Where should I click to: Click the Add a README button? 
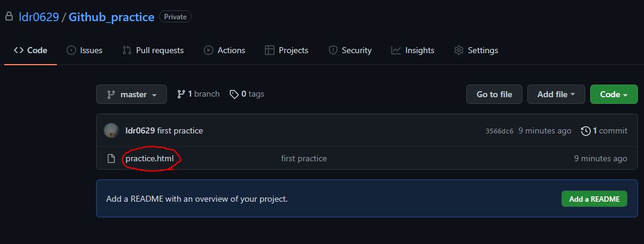tap(594, 199)
